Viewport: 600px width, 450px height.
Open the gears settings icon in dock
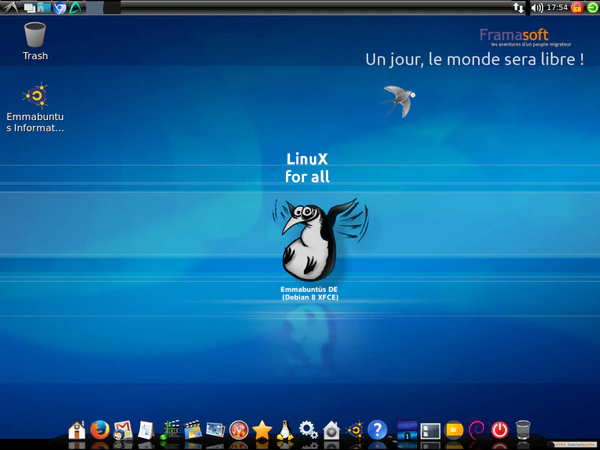click(x=308, y=430)
